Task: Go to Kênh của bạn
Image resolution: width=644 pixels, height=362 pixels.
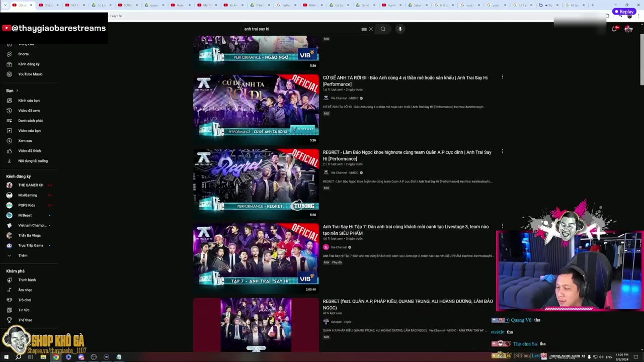Action: 29,101
